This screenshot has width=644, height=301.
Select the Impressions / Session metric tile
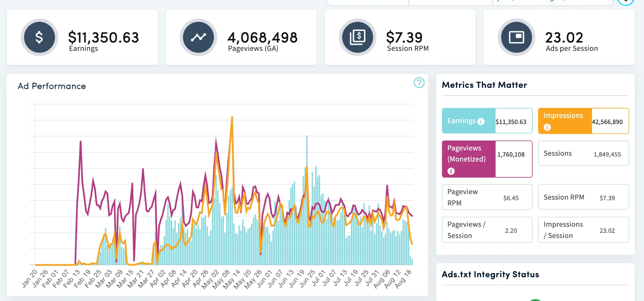click(583, 230)
